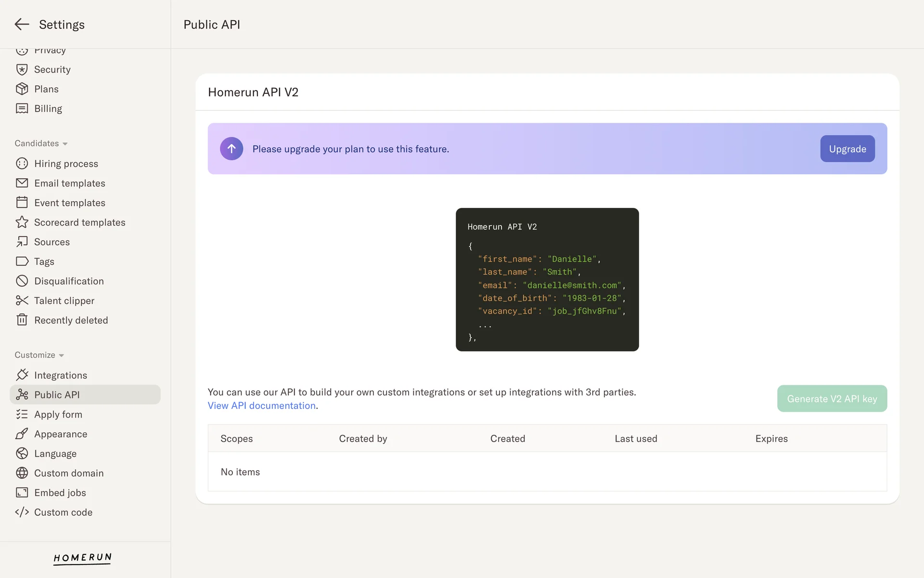Click the Language globe icon
The image size is (924, 578).
tap(22, 453)
